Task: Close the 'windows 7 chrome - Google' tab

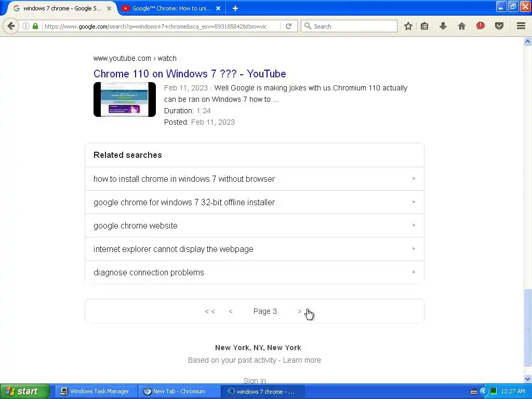Action: click(109, 8)
